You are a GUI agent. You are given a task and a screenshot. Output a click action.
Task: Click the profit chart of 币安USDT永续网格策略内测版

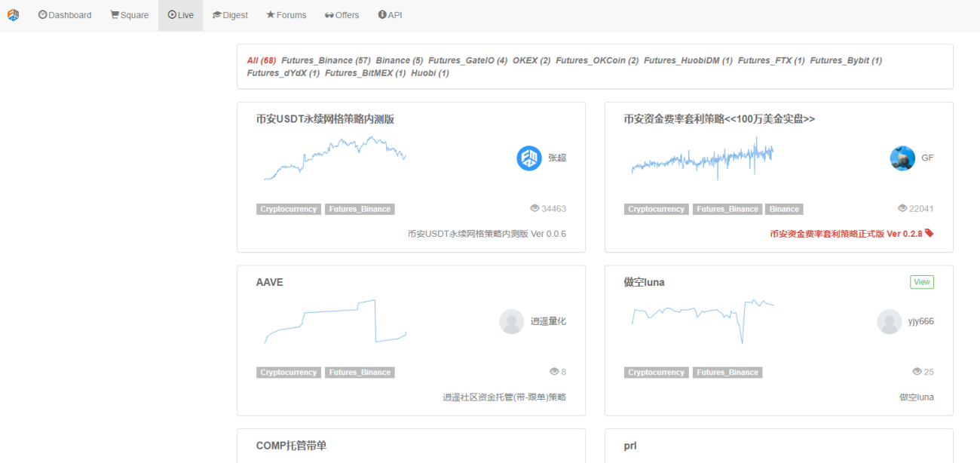coord(335,158)
